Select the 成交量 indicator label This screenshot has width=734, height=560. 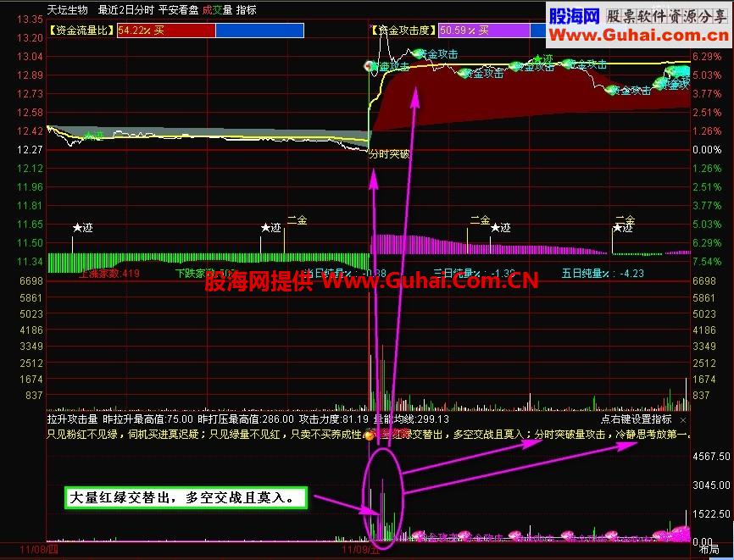pos(217,10)
